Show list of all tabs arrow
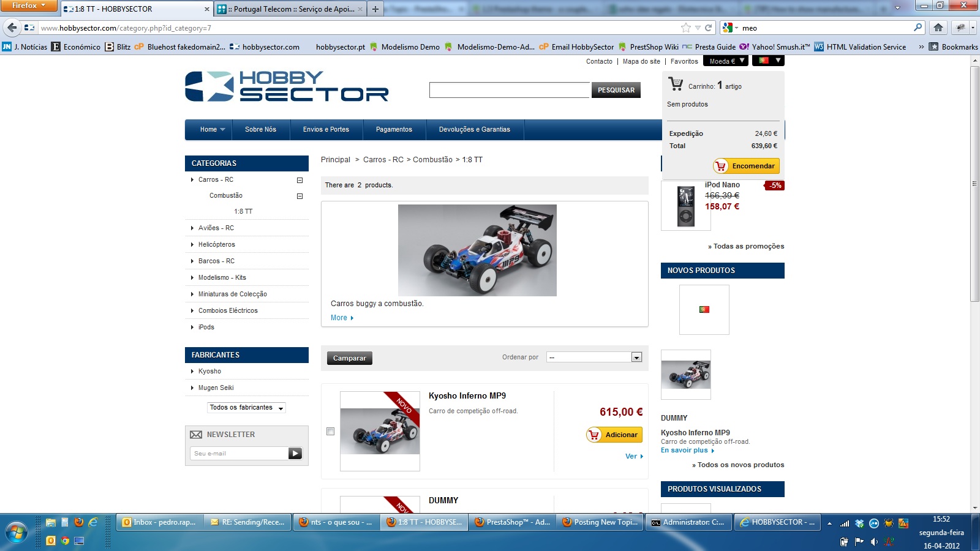Screen dimensions: 980x551 897,8
